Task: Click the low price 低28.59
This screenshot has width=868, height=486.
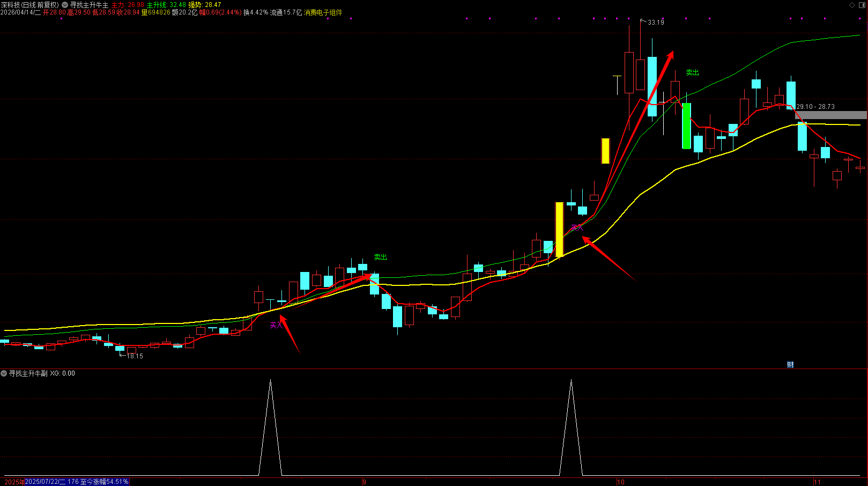Action: [103, 12]
